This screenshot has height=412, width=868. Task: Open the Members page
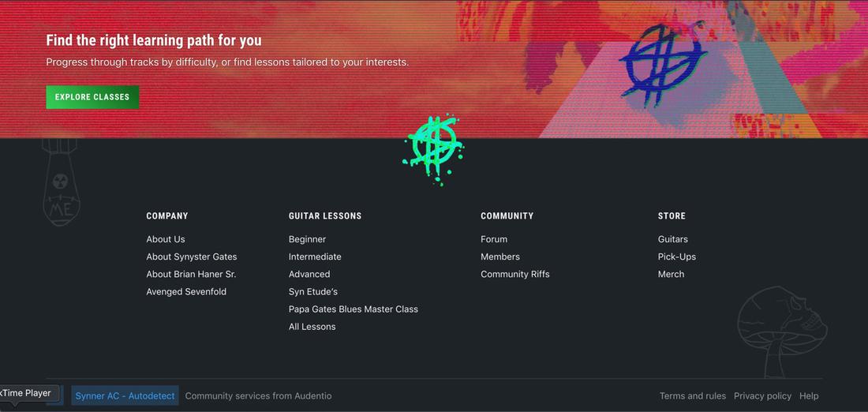pyautogui.click(x=500, y=257)
